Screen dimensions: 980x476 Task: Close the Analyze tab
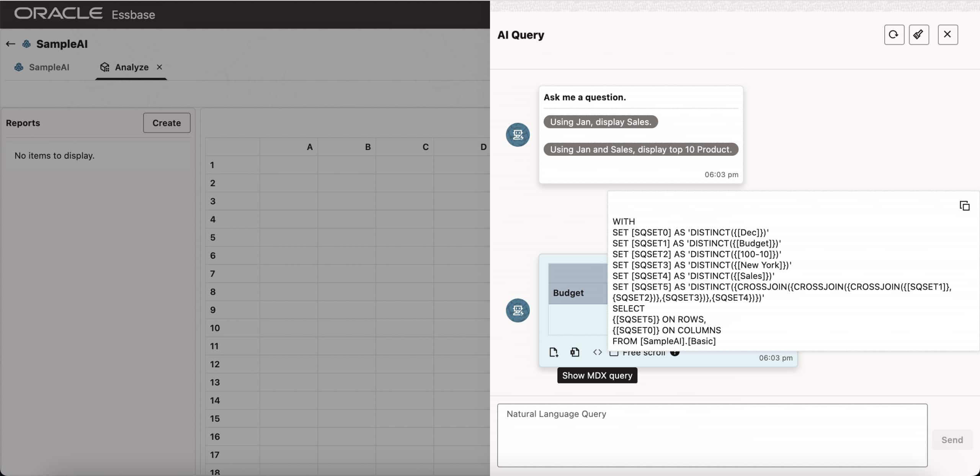tap(159, 67)
